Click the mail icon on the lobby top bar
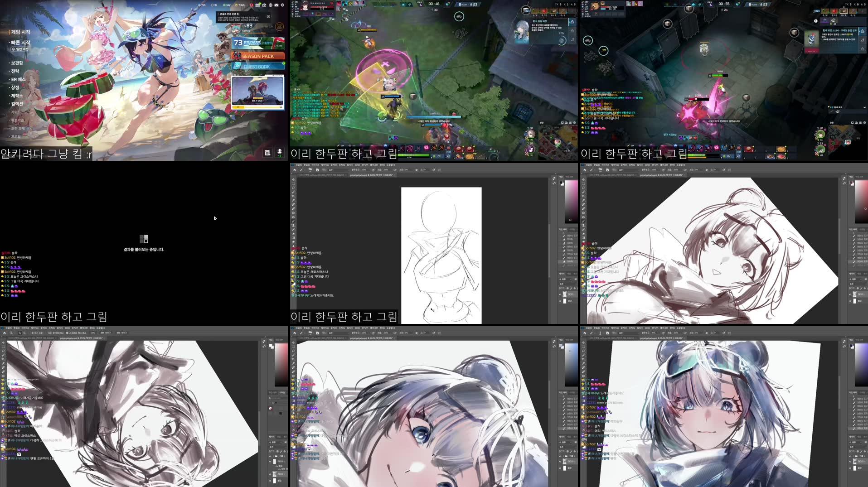Screen dimensions: 868x487 tap(276, 5)
